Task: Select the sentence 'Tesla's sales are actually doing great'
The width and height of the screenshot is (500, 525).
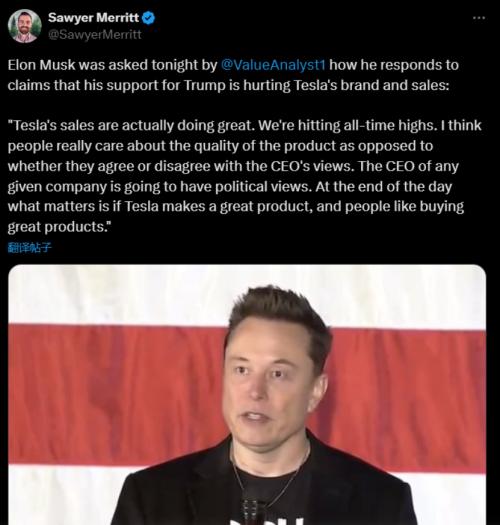Action: click(x=131, y=126)
